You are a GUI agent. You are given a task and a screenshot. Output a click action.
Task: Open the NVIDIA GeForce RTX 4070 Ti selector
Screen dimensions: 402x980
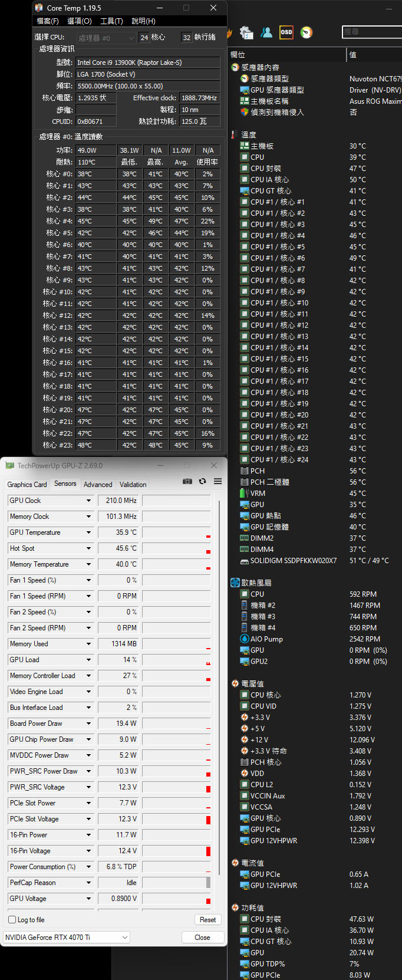coord(67,937)
